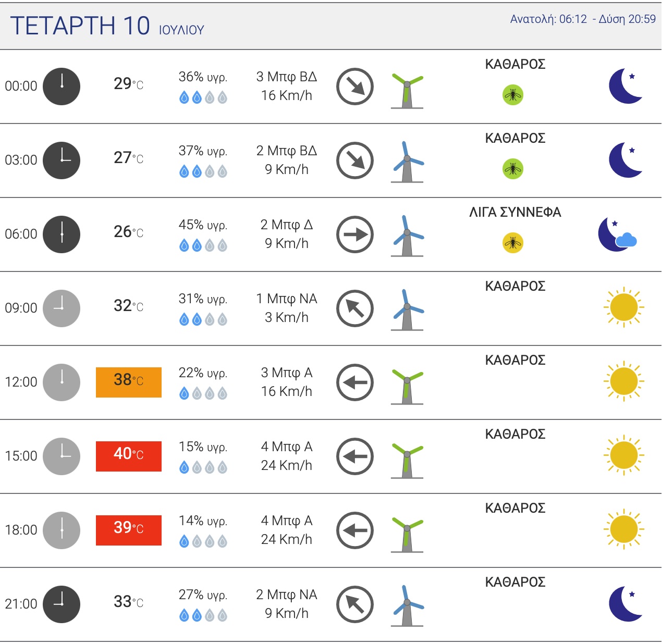
Task: Click the 09:00 clock icon
Action: 62,308
